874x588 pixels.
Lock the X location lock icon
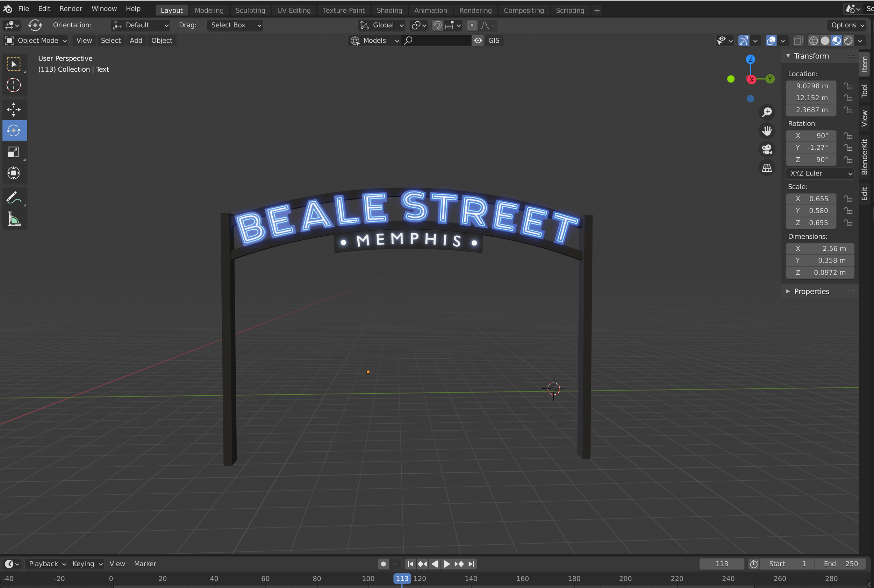point(848,86)
